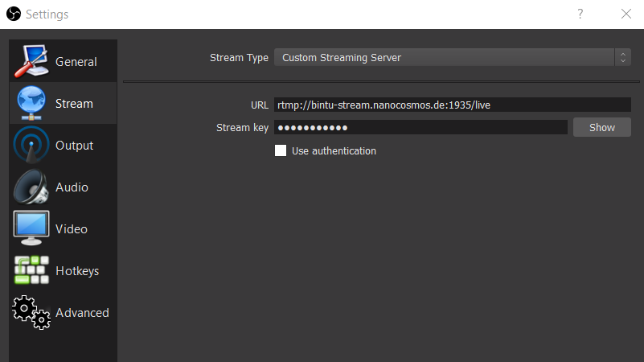Open the Output settings tab
This screenshot has height=362, width=644.
[x=74, y=146]
